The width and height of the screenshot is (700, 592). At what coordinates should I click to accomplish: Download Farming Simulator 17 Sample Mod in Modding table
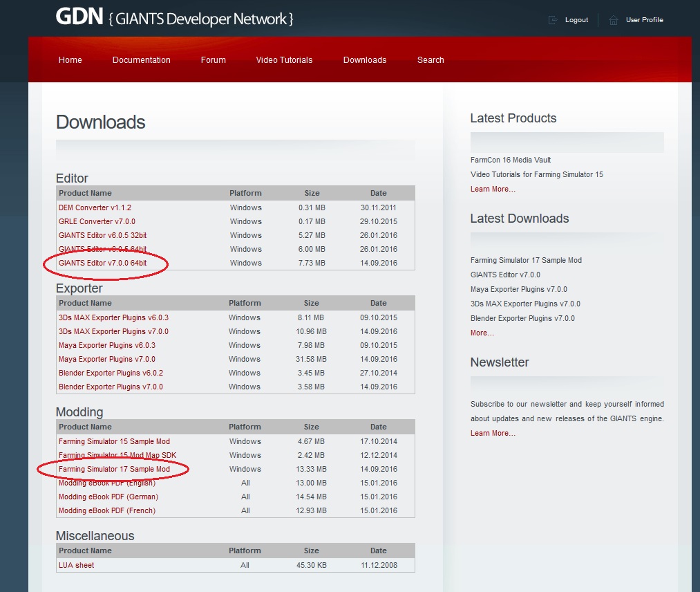pos(114,469)
